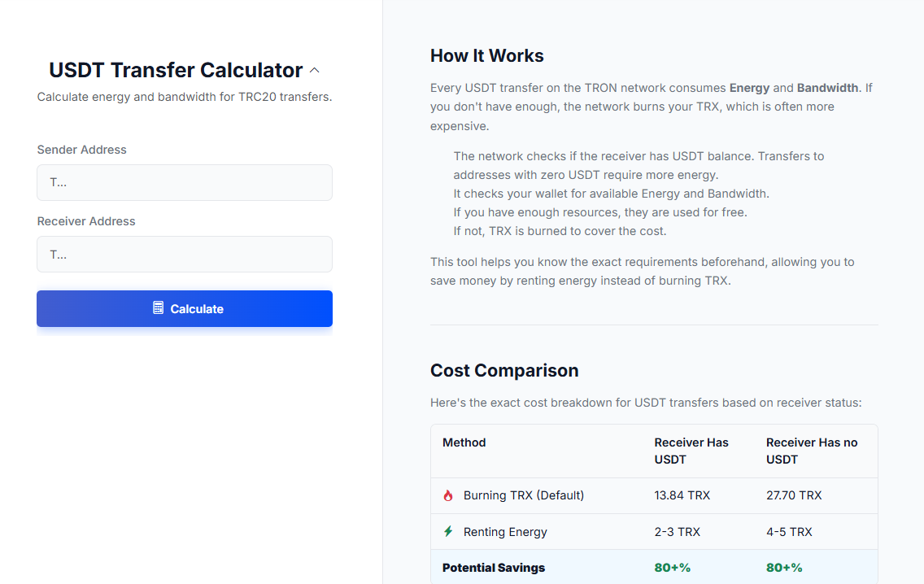This screenshot has width=924, height=584.
Task: Collapse the USDT Transfer Calculator chevron
Action: 315,71
